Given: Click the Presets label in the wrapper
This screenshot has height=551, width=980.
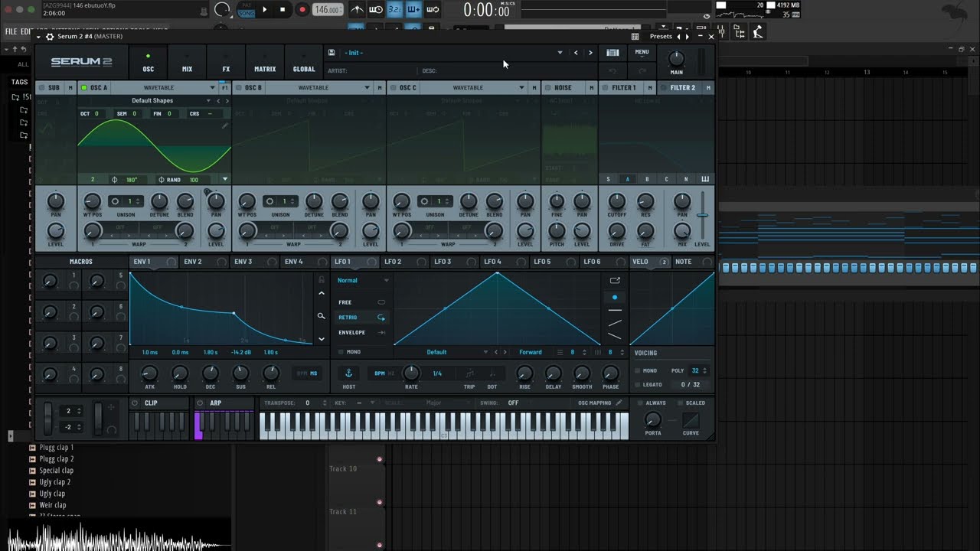Looking at the screenshot, I should (x=661, y=36).
